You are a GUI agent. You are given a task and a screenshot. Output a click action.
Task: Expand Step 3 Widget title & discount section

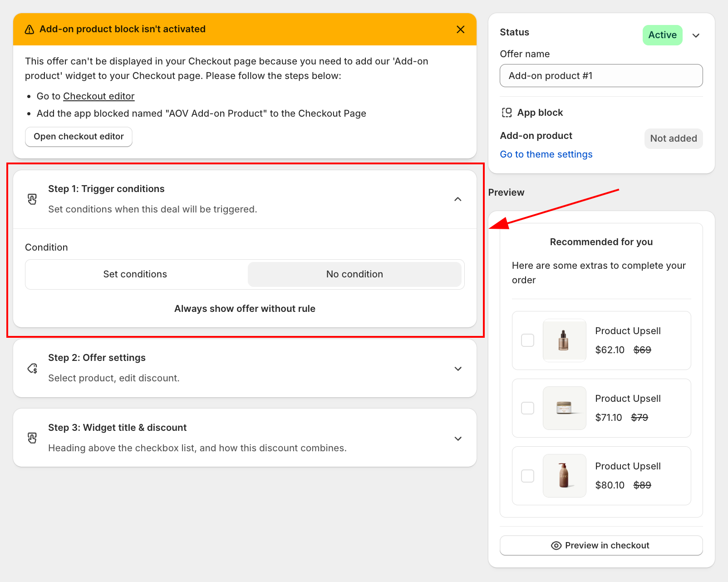458,439
